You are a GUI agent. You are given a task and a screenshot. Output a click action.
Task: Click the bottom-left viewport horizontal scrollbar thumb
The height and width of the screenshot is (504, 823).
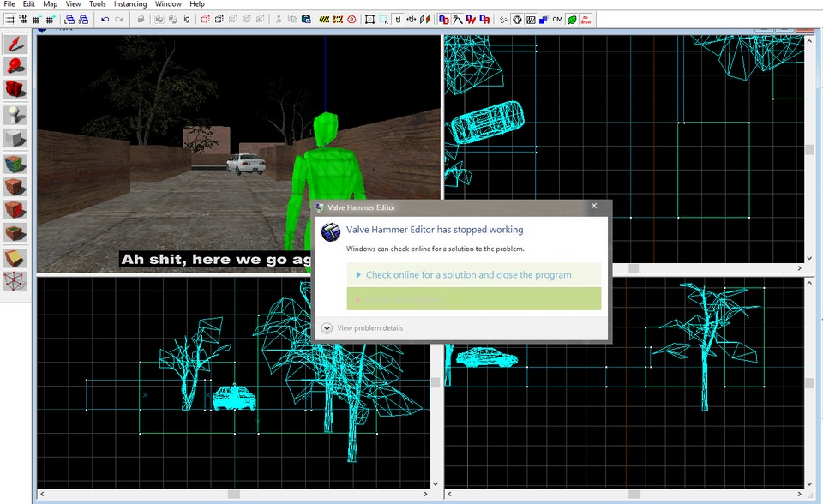pyautogui.click(x=233, y=494)
